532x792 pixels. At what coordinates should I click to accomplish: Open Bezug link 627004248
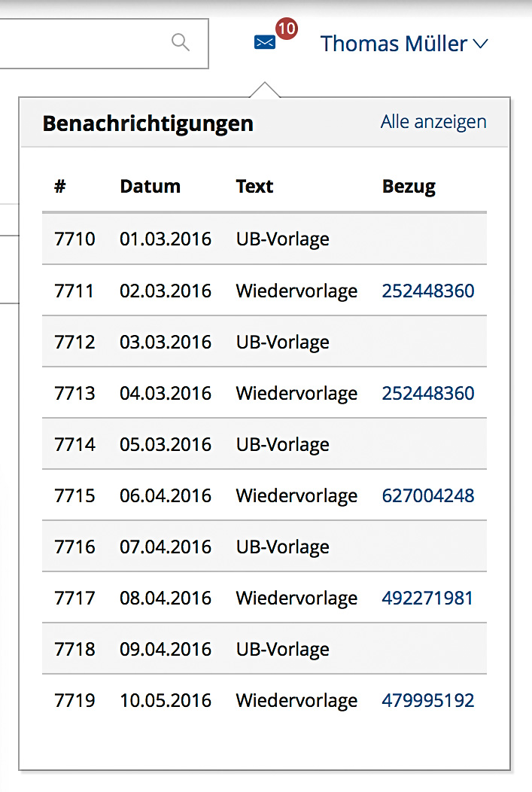(428, 496)
